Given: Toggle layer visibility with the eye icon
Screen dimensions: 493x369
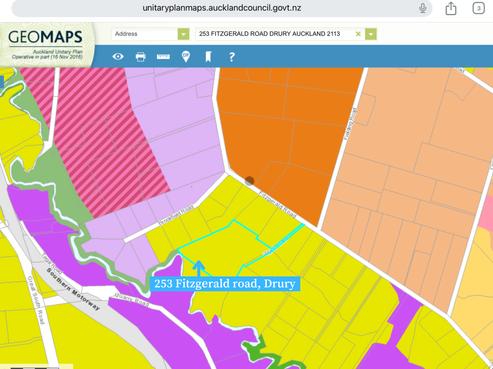Looking at the screenshot, I should (x=118, y=57).
